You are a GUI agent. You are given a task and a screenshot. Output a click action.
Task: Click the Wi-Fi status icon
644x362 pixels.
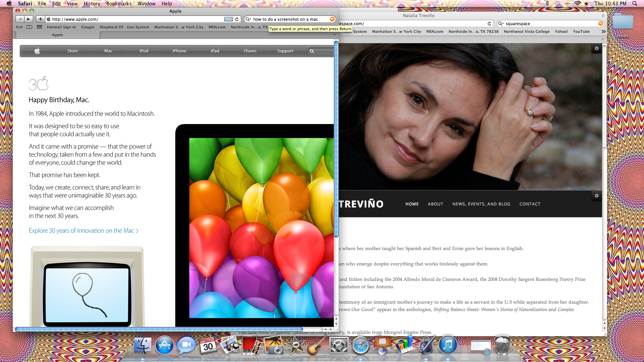tap(577, 3)
